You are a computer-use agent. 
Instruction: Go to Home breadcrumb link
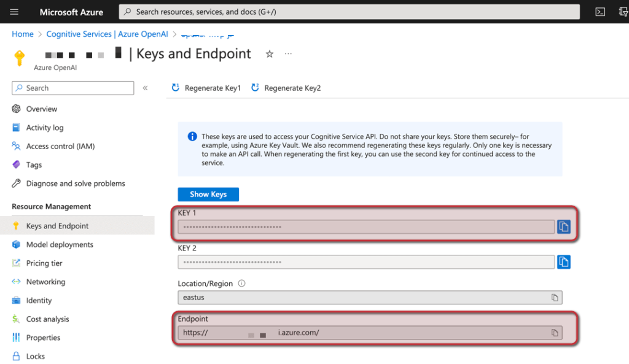click(x=23, y=34)
